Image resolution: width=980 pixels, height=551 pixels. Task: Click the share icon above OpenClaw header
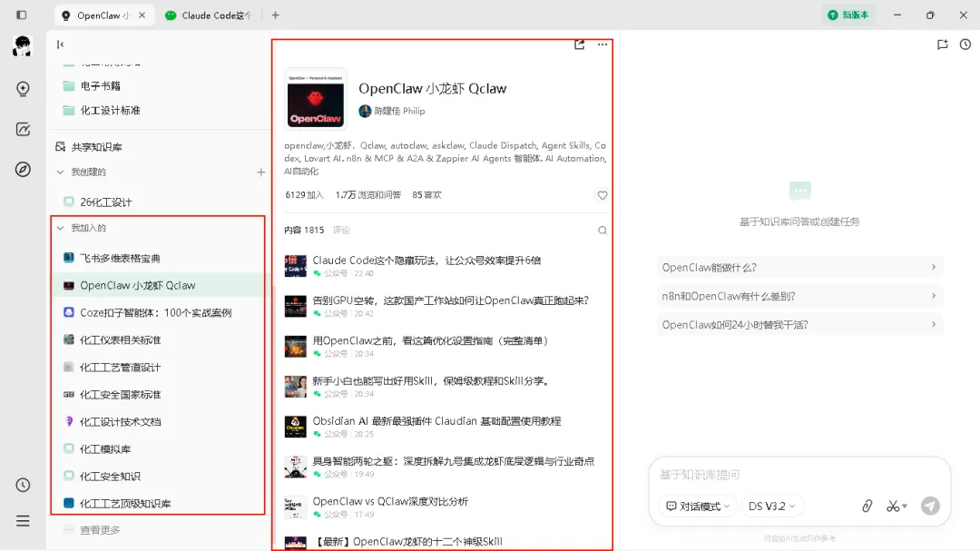pos(579,44)
